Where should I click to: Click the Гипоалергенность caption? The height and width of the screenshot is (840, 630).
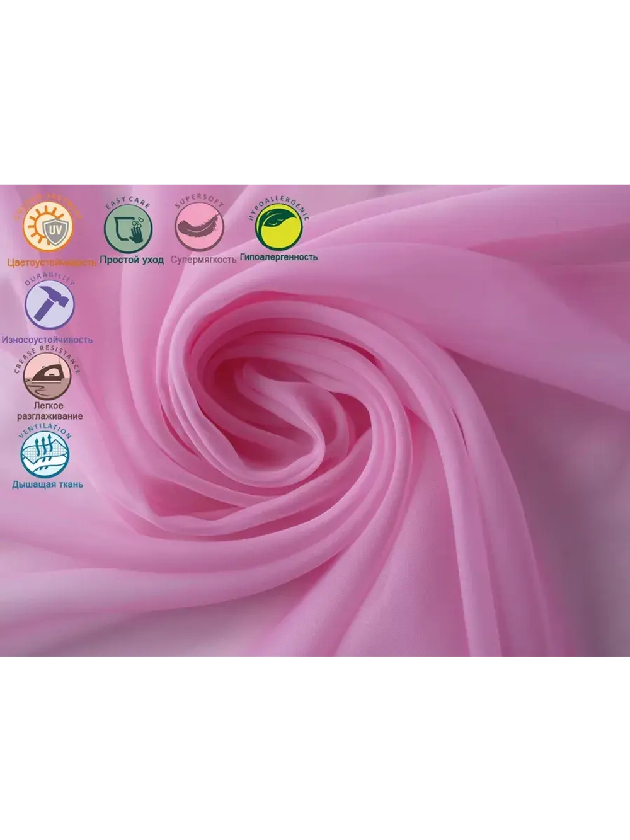pos(278,257)
